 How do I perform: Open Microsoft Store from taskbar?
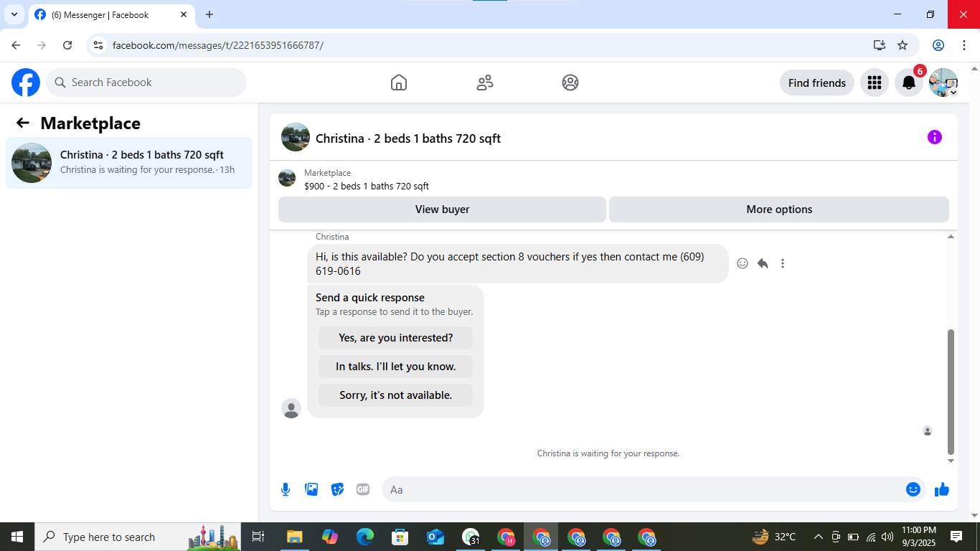(400, 537)
